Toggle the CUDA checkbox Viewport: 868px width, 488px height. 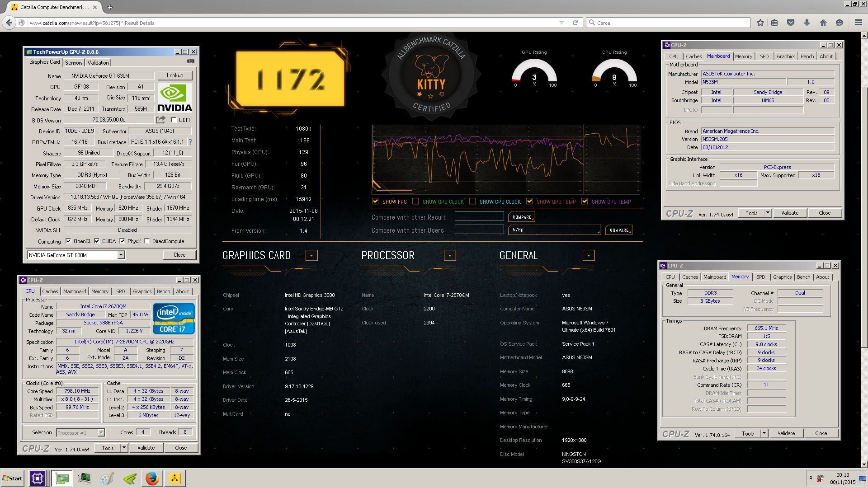point(97,241)
